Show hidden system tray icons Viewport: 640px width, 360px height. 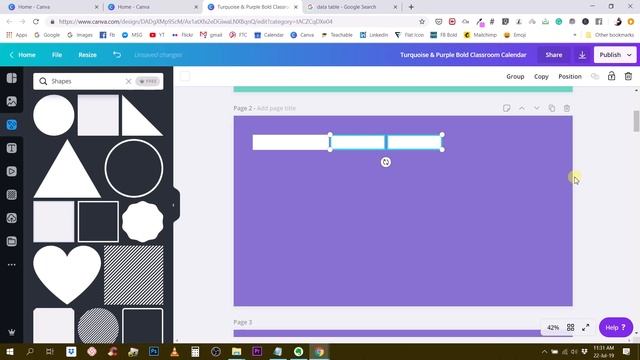(544, 351)
